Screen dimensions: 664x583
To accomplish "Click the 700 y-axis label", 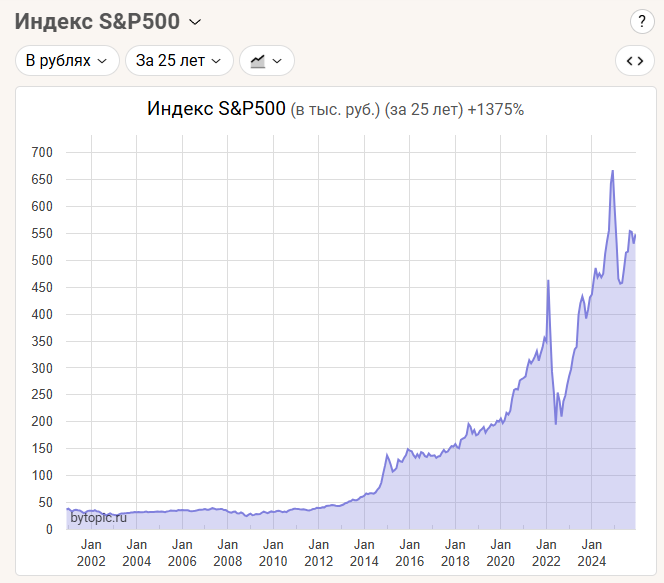I will tap(42, 152).
